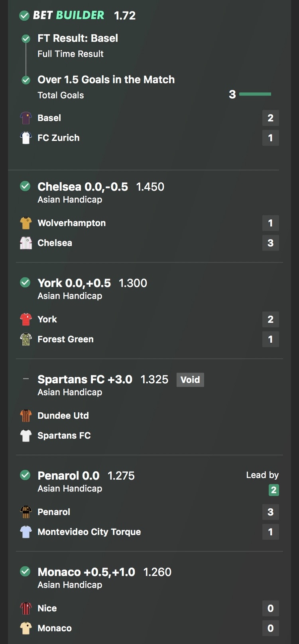Image resolution: width=299 pixels, height=644 pixels.
Task: Click the York red jersey icon
Action: 26,319
